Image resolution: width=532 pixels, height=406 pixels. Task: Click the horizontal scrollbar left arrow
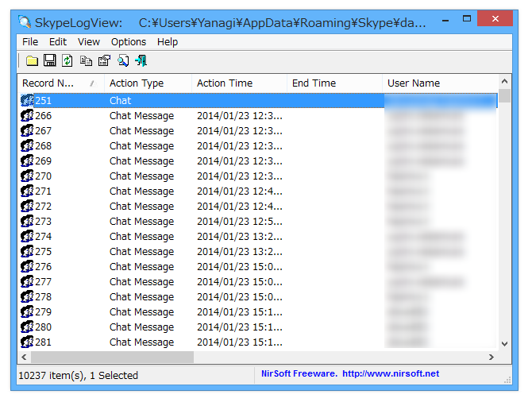pyautogui.click(x=24, y=357)
